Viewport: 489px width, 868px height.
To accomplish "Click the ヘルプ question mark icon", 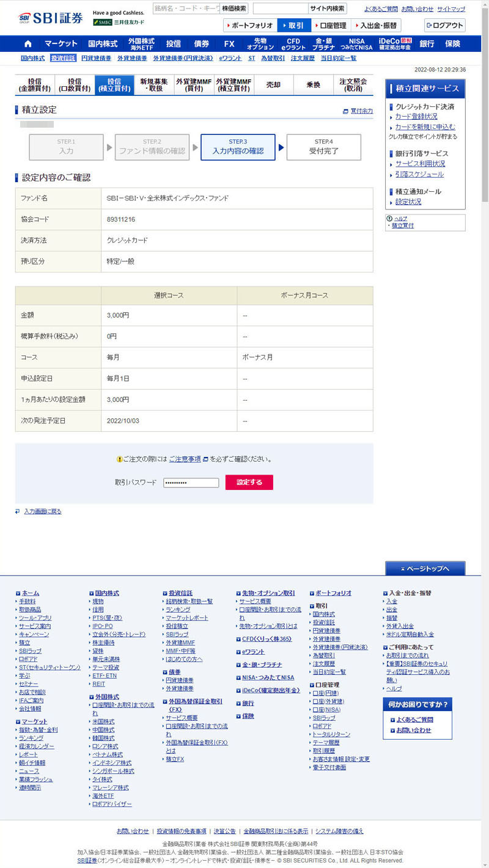I will [389, 218].
